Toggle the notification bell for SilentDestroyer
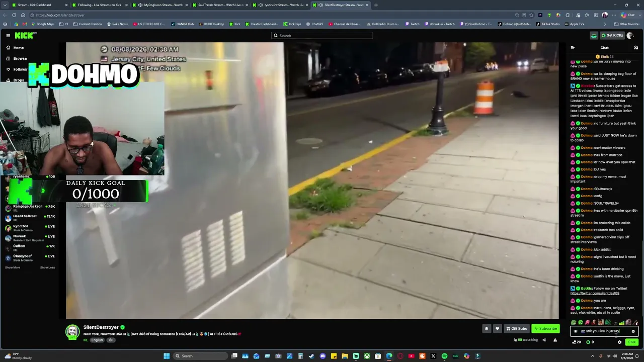 (x=486, y=329)
